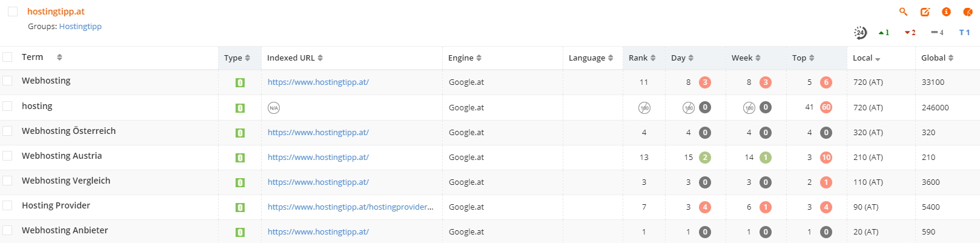
Task: Click the N/A indexed URL icon for hosting
Action: coord(274,108)
